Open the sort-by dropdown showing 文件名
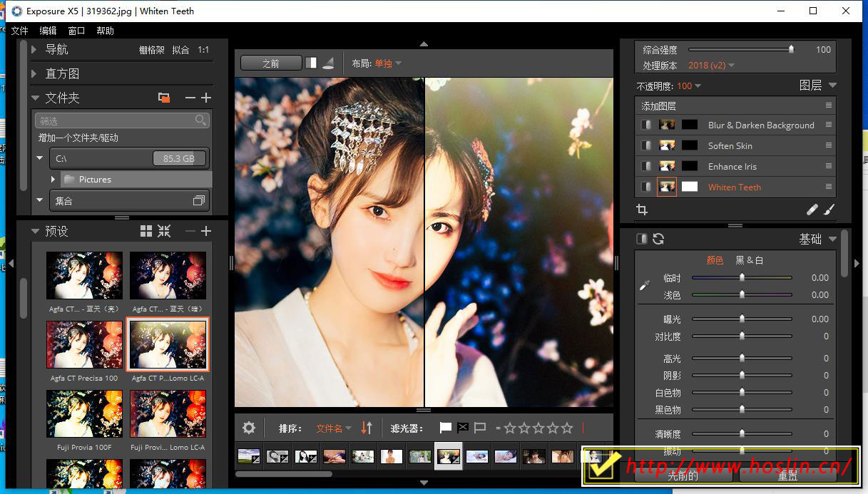Viewport: 868px width, 494px height. point(334,428)
